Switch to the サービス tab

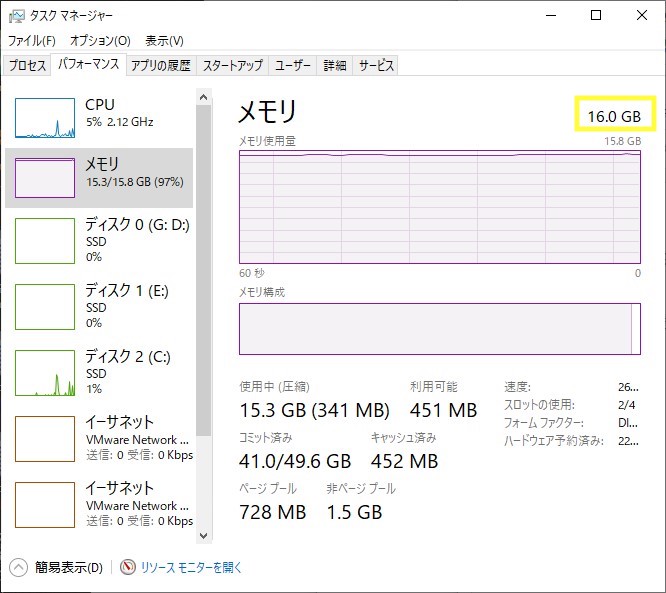(x=376, y=65)
